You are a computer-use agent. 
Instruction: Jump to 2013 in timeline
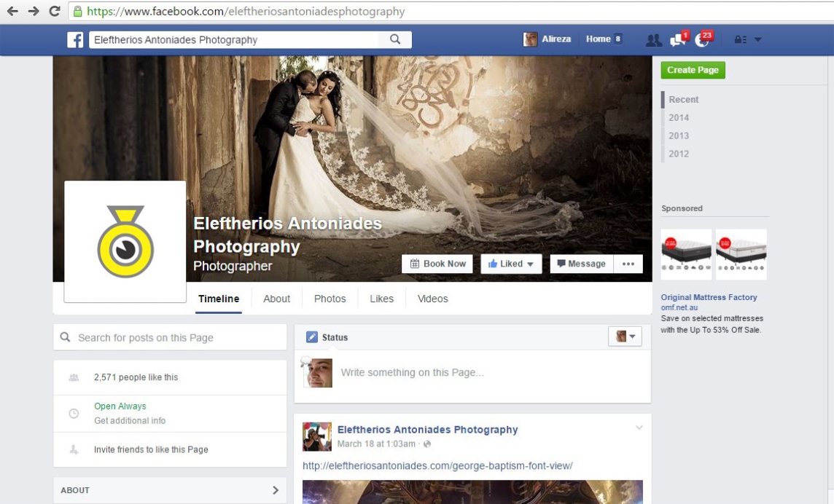[679, 135]
